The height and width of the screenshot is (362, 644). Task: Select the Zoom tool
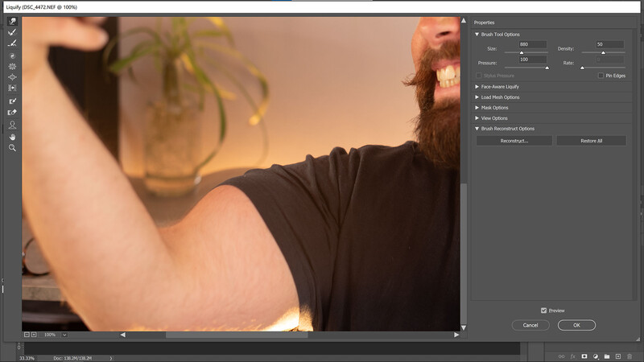coord(12,148)
